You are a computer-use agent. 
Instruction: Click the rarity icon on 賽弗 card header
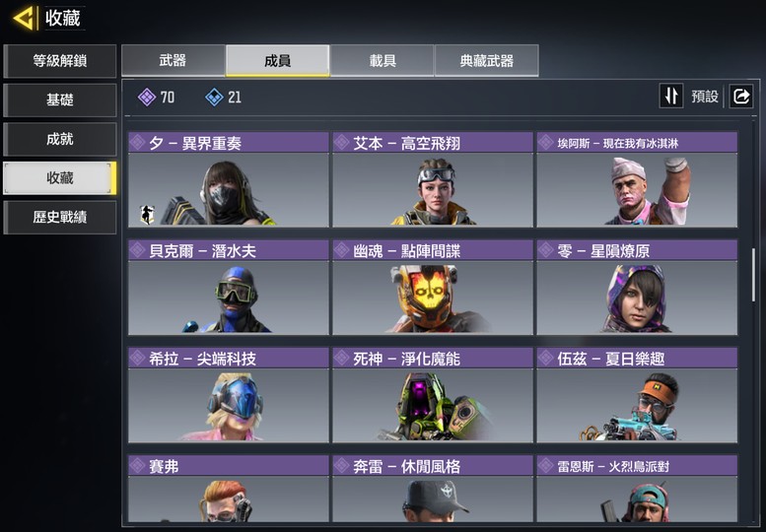(x=137, y=466)
